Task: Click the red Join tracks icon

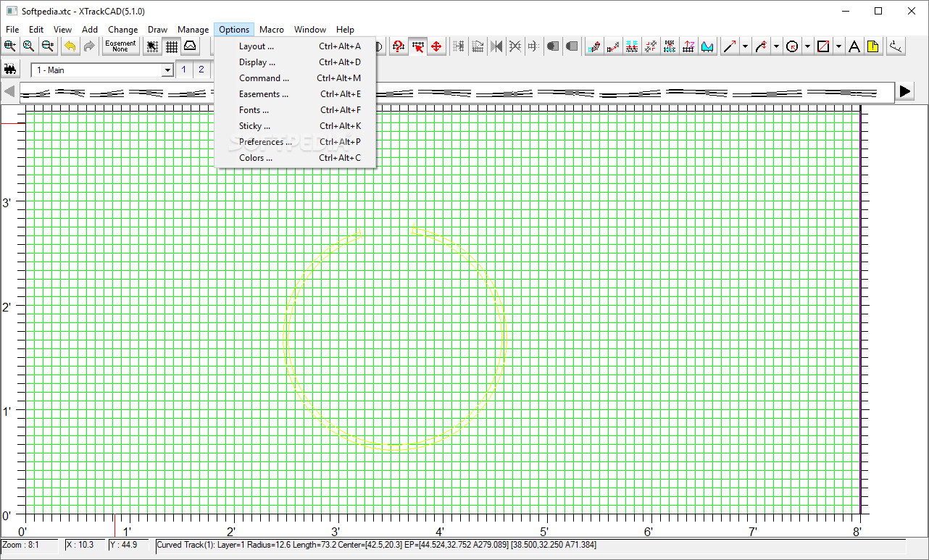Action: tap(613, 46)
